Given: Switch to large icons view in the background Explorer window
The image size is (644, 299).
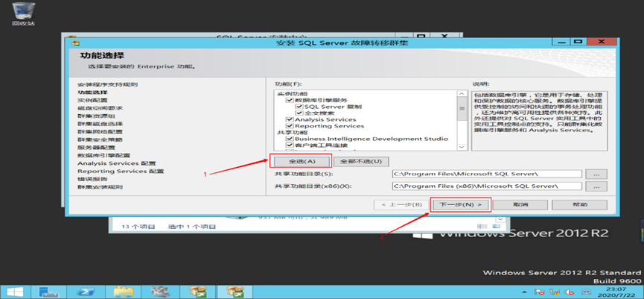Looking at the screenshot, I should [497, 227].
